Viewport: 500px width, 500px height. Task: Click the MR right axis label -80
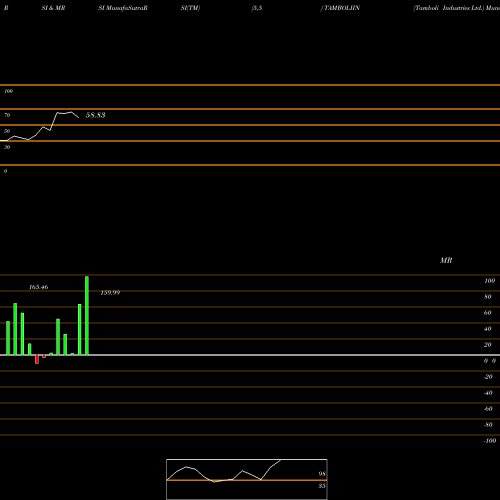point(488,425)
